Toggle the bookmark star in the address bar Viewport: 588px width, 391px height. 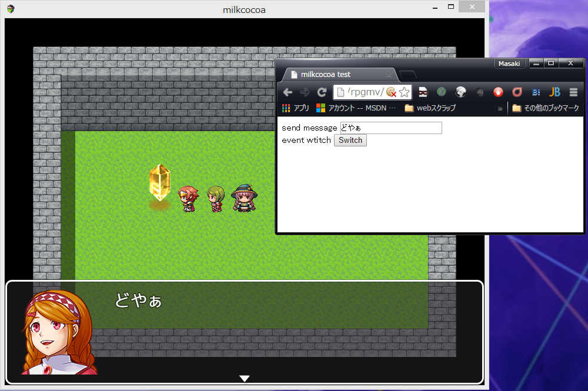(x=404, y=92)
